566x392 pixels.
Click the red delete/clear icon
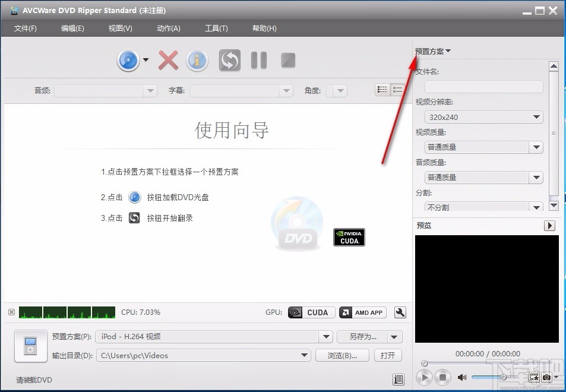click(x=167, y=59)
